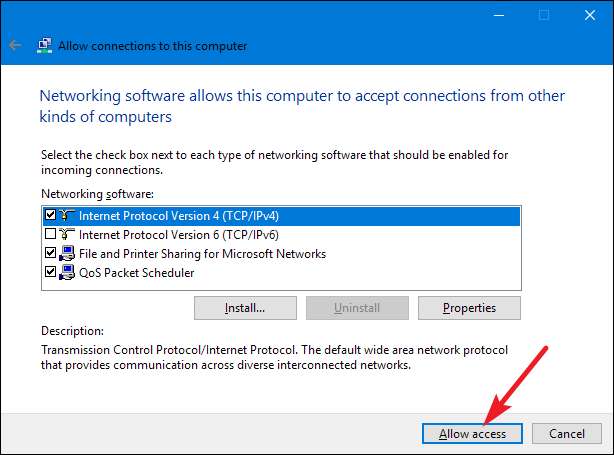Open Properties for the selected protocol
Viewport: 614px width, 455px height.
pos(470,306)
